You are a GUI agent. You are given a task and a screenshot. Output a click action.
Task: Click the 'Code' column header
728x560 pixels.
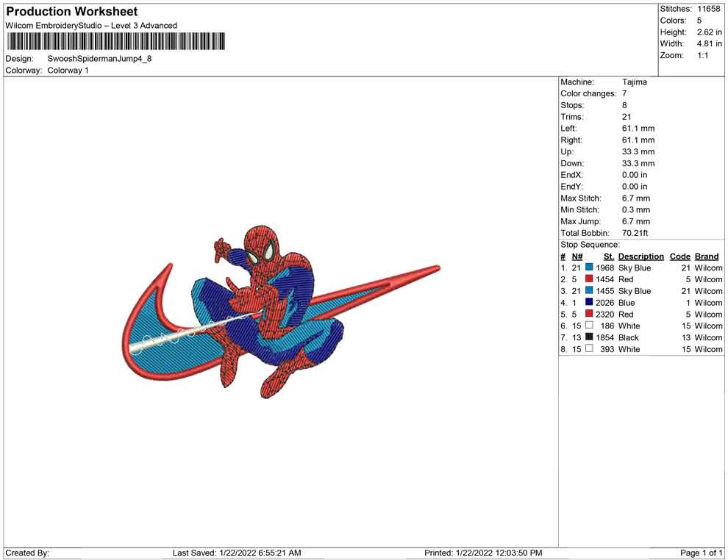click(x=679, y=256)
